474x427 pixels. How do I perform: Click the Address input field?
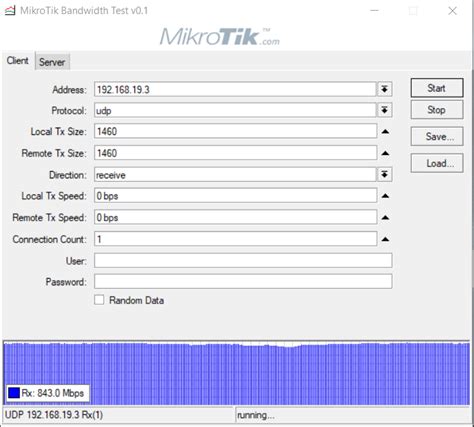click(235, 89)
